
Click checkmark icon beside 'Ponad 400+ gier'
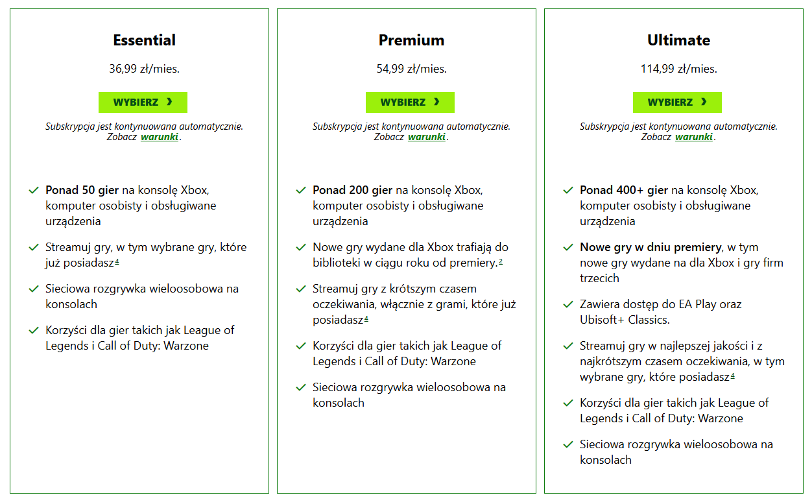tap(568, 191)
